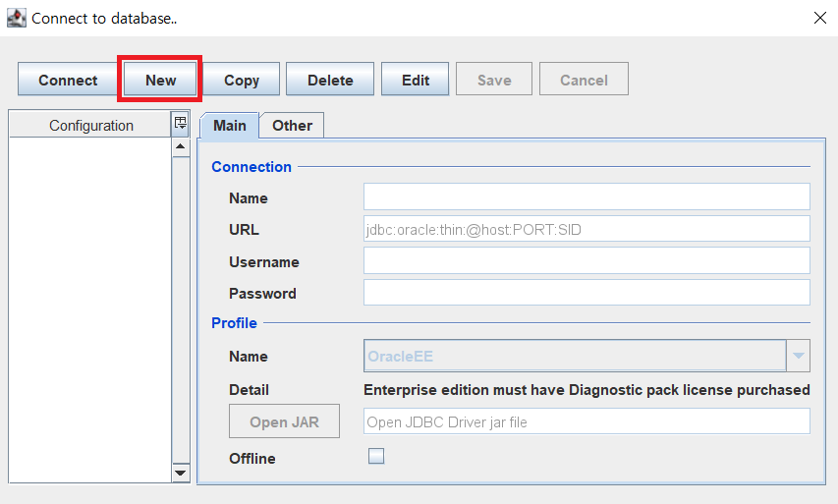Viewport: 838px width, 504px height.
Task: Click the Open JAR button
Action: pyautogui.click(x=284, y=421)
